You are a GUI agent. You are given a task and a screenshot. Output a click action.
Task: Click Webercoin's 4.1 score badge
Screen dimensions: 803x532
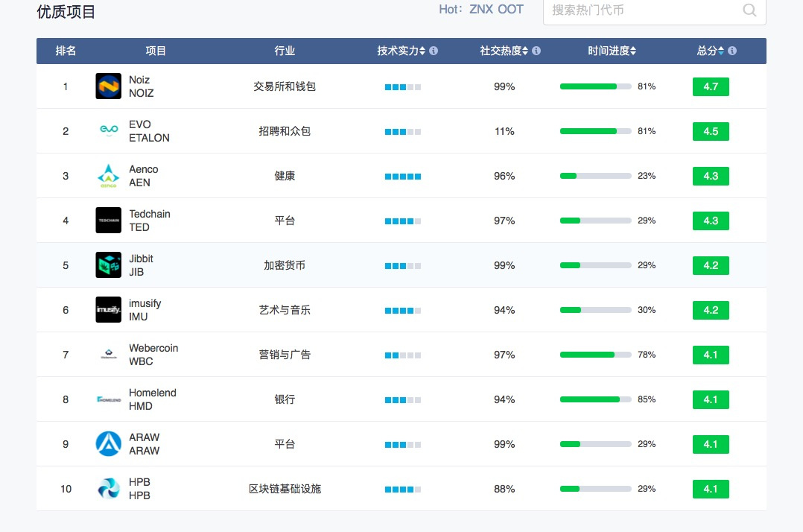pos(711,355)
